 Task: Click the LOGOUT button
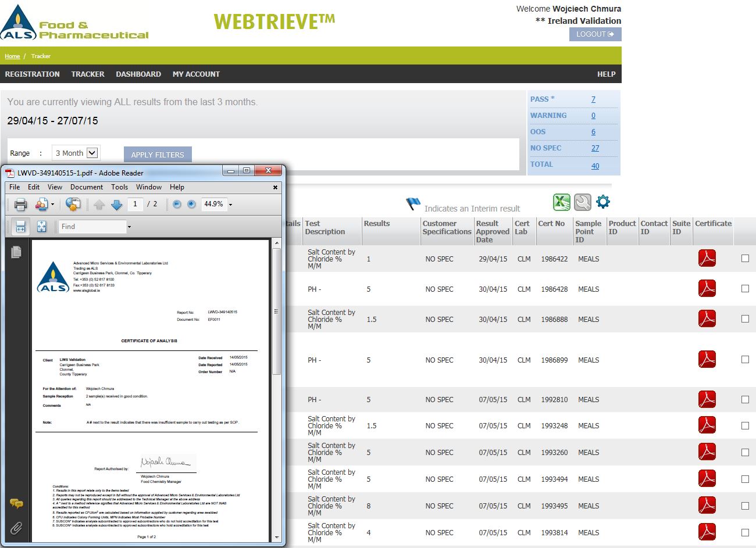click(595, 34)
